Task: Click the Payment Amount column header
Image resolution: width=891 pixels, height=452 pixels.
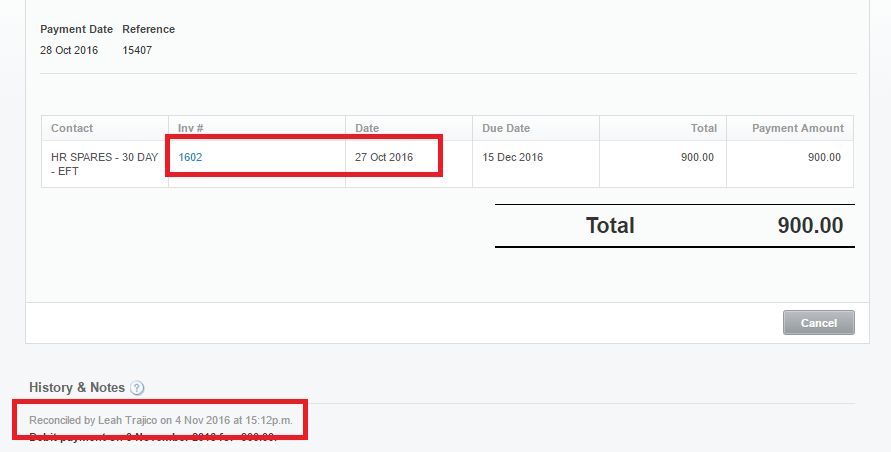Action: point(797,128)
